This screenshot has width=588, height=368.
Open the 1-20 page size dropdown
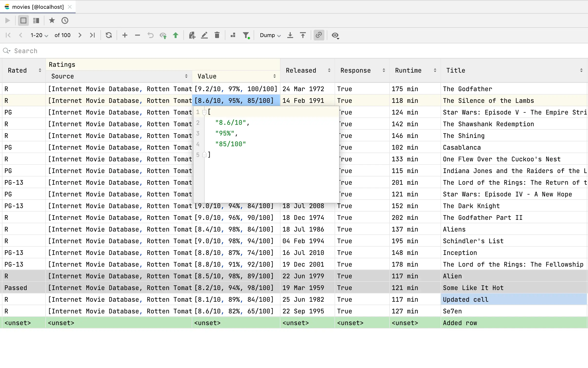(39, 35)
